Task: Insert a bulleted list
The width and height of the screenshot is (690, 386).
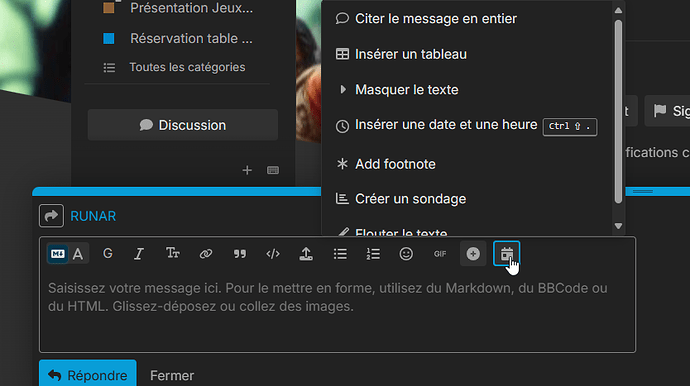Action: (x=340, y=254)
